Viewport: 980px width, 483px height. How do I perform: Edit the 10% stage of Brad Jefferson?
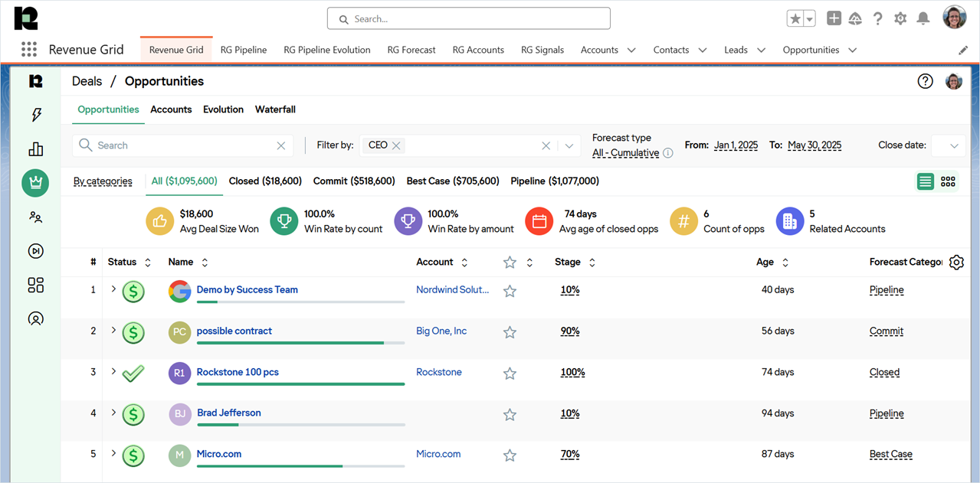[x=570, y=413]
